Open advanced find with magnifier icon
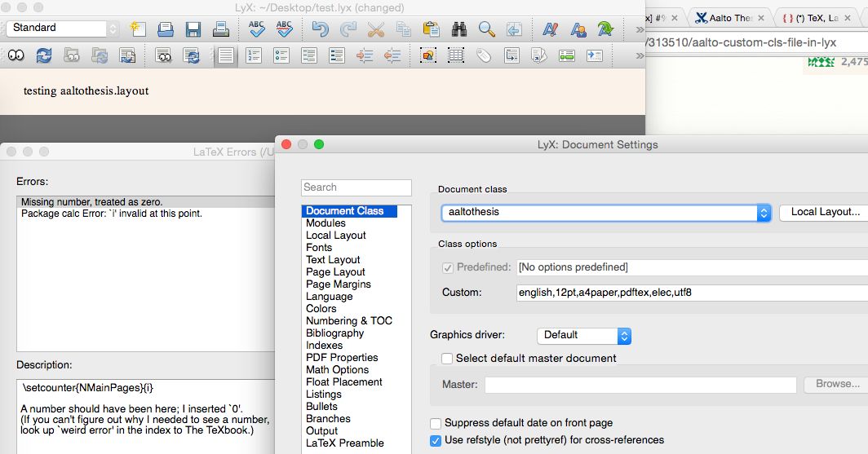Screen dimensions: 868x454 click(x=486, y=29)
